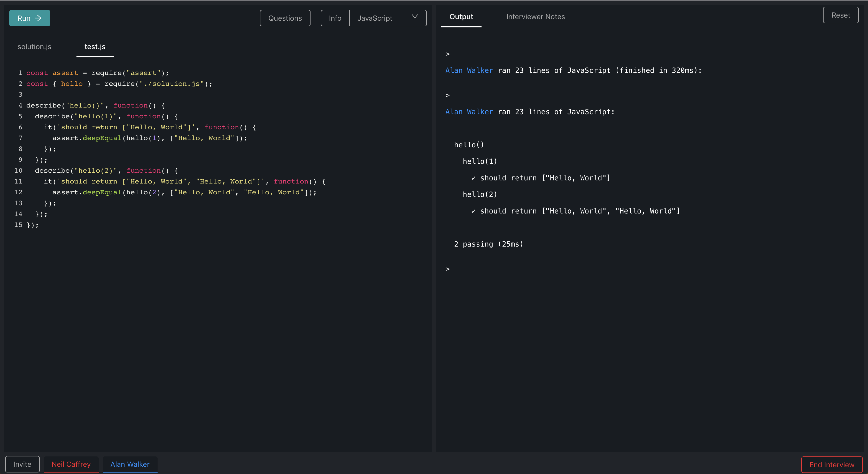Click the arrow icon in the Run button
This screenshot has width=868, height=474.
pyautogui.click(x=38, y=18)
